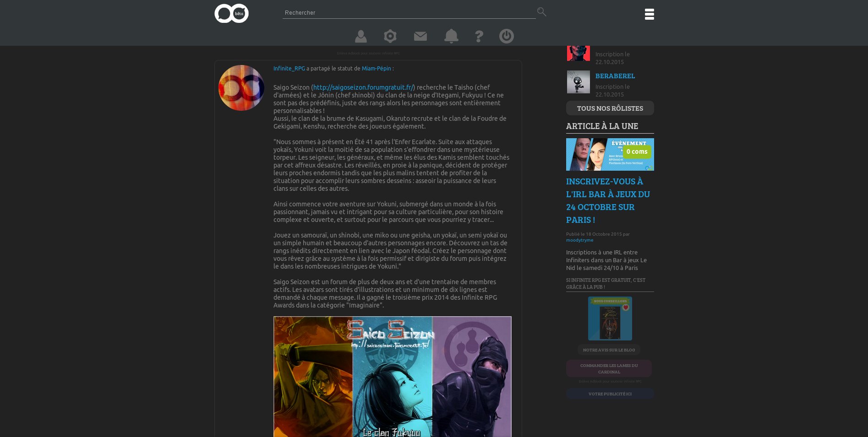Click the article summary starting 'Inscriptions à une IRL'
The width and height of the screenshot is (868, 437).
click(606, 260)
